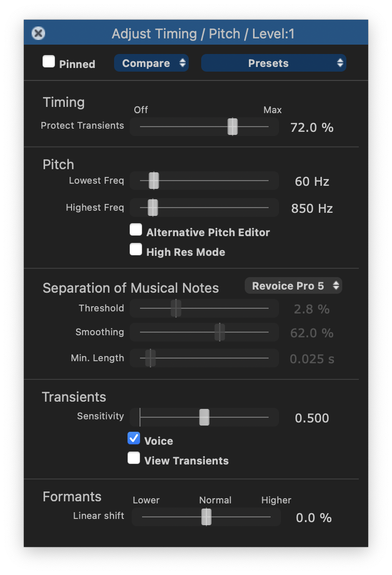Click the Min. Length slider handle

click(x=150, y=358)
